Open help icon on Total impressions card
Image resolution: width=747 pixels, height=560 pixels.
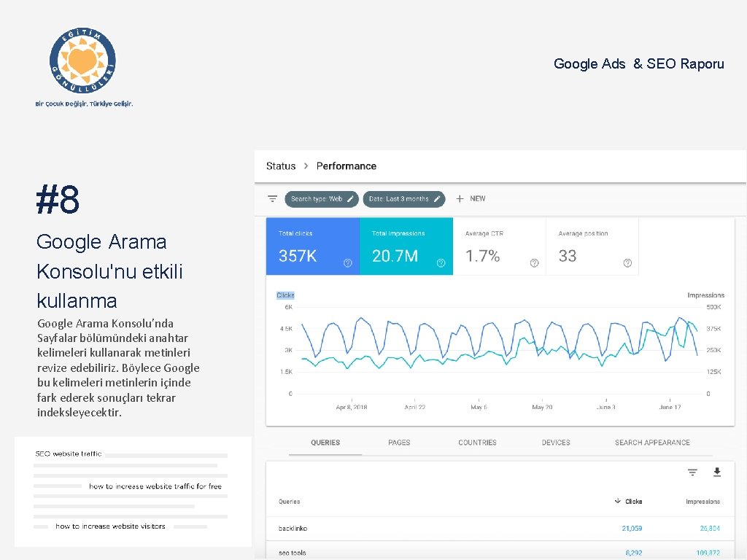tap(441, 262)
